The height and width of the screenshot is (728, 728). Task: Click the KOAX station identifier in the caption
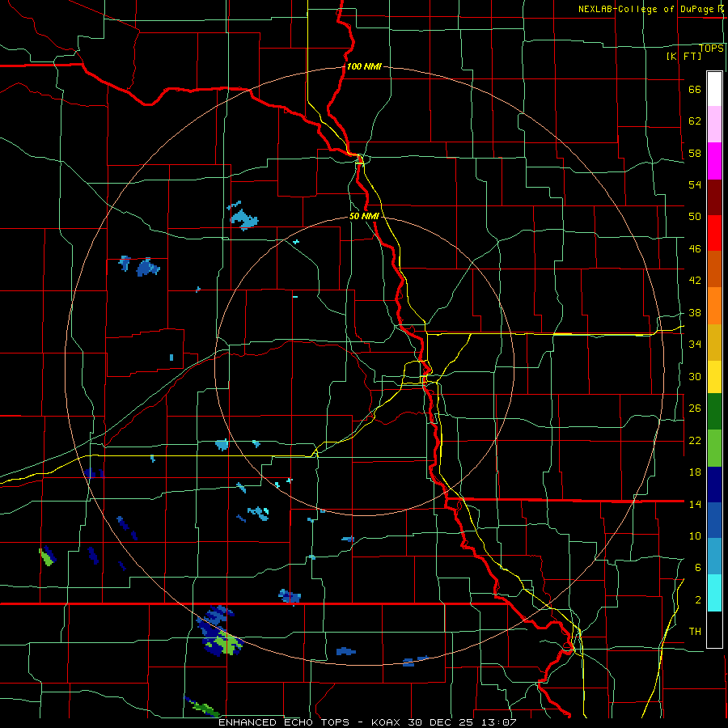[x=387, y=722]
